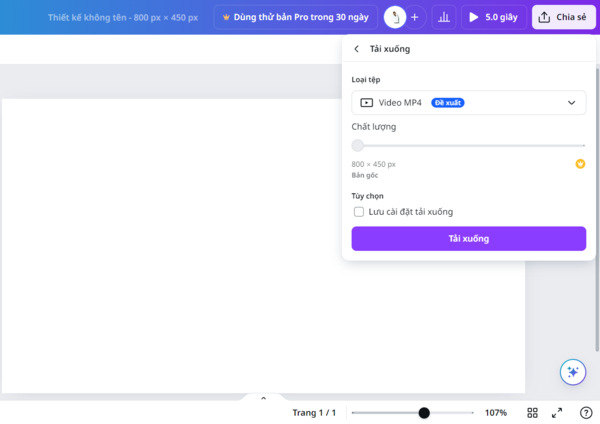The width and height of the screenshot is (600, 424).
Task: Click the Video MP4 play icon
Action: 366,103
